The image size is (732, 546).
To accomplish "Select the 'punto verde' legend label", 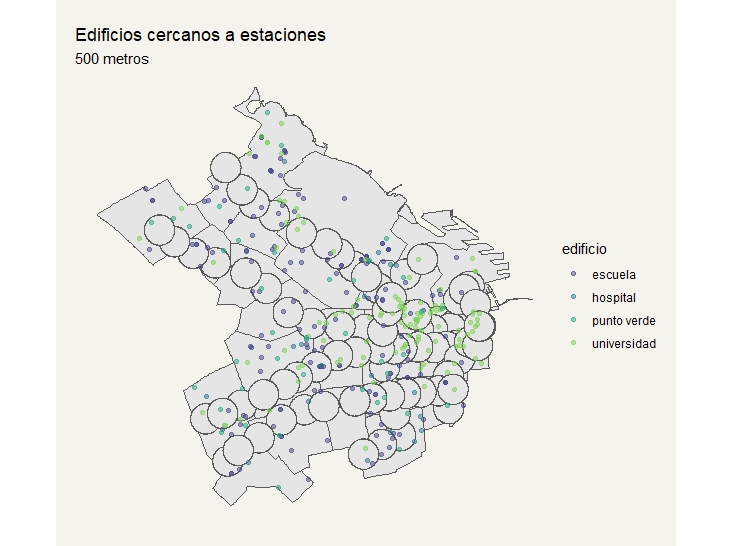I will [x=623, y=321].
